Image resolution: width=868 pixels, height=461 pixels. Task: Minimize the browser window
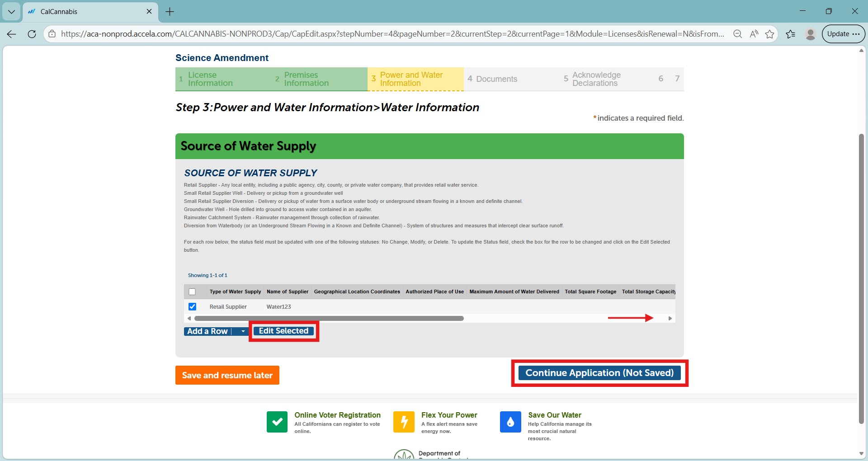pyautogui.click(x=803, y=11)
